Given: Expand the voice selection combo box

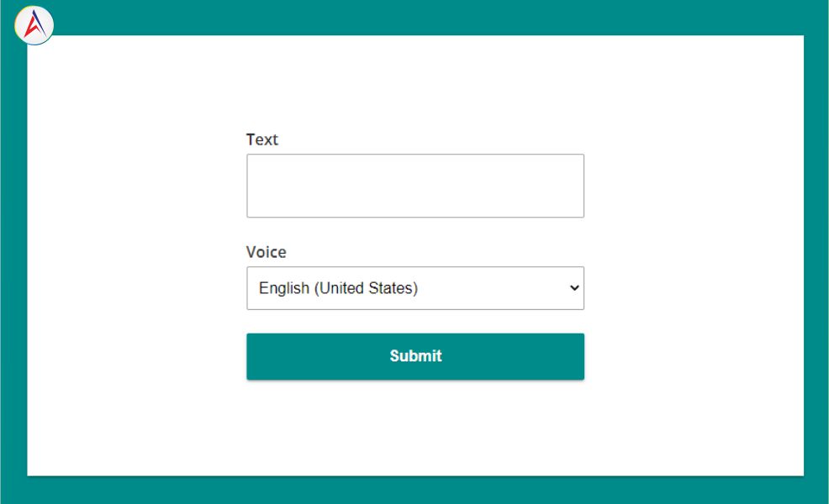Looking at the screenshot, I should click(414, 288).
